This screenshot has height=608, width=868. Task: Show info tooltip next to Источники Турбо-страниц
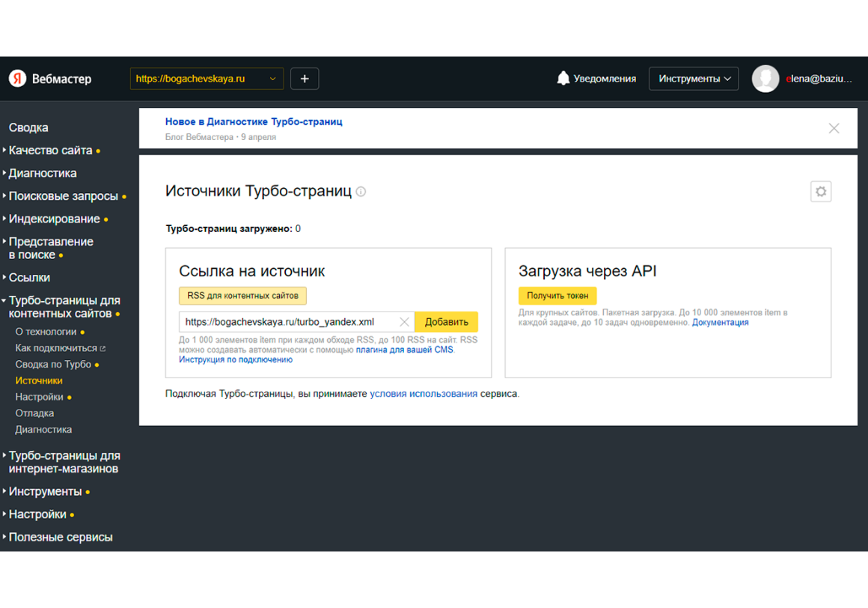361,192
